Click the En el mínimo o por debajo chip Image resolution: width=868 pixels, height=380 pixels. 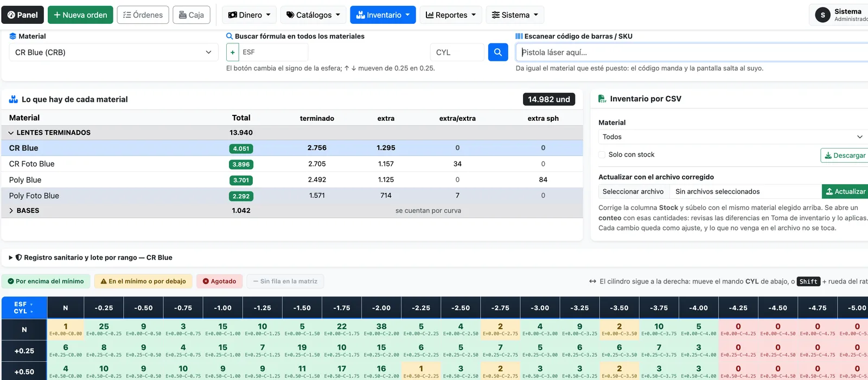coord(143,281)
